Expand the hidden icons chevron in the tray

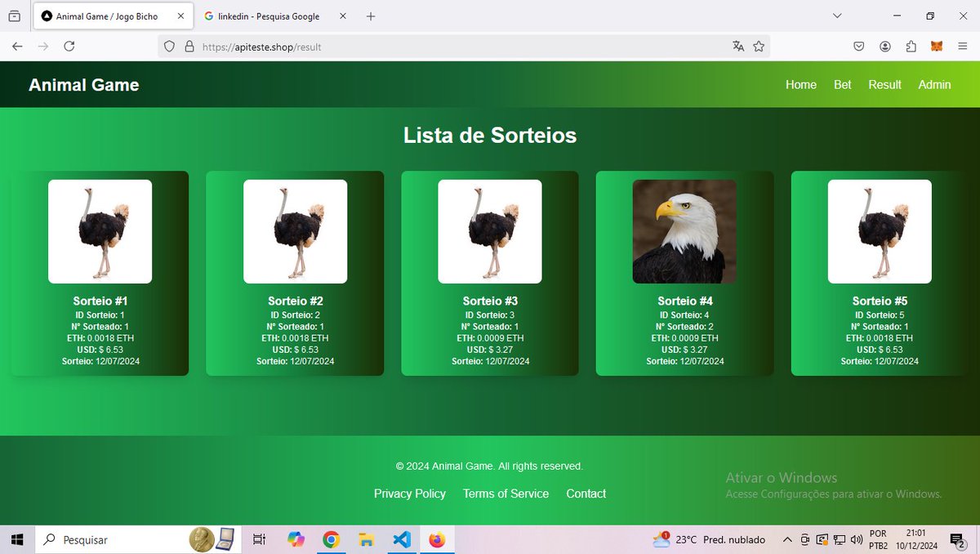786,539
